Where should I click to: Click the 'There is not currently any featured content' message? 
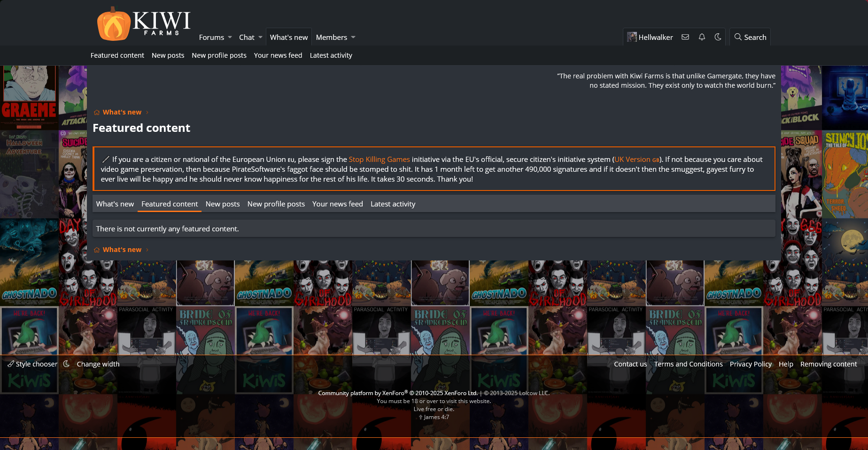point(167,229)
